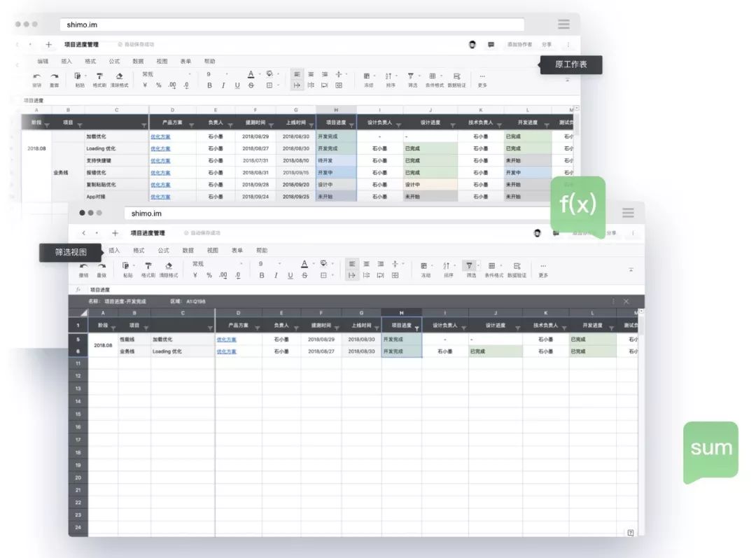The image size is (756, 558).
Task: Open the 项目进度 column filter arrow in front window
Action: (x=416, y=328)
